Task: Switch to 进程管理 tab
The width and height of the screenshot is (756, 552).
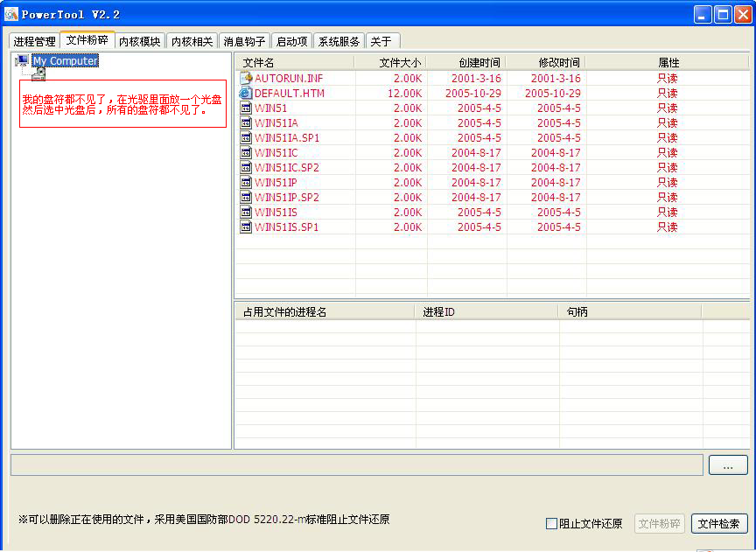Action: [34, 41]
